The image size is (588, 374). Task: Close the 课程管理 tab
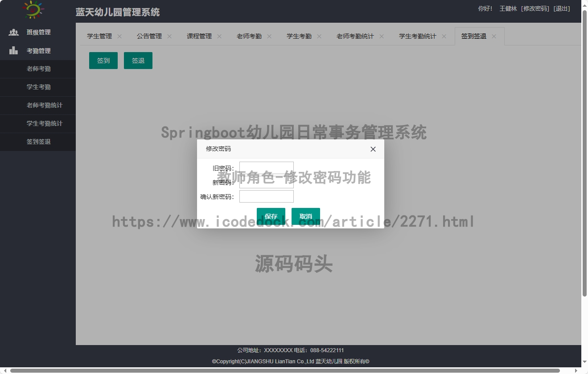(x=219, y=37)
